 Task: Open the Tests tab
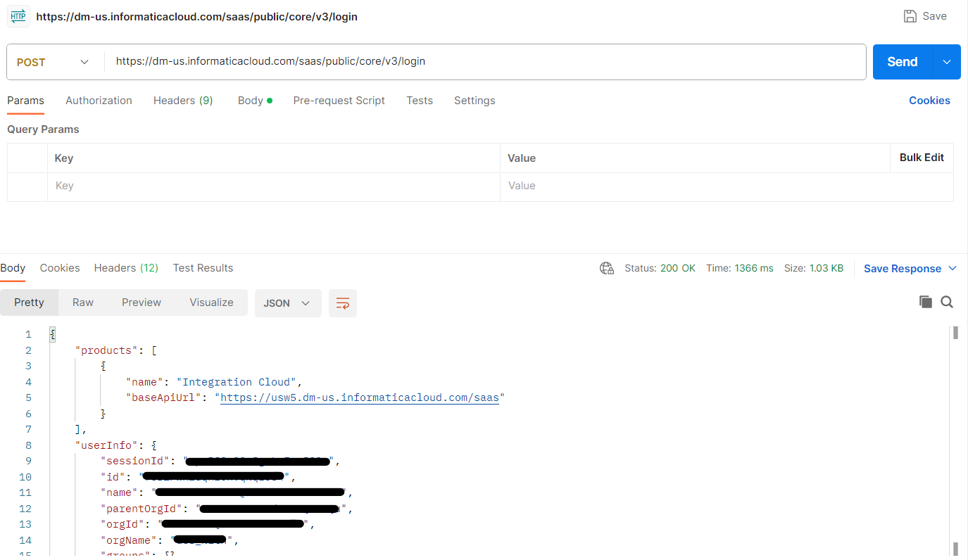[x=420, y=101]
